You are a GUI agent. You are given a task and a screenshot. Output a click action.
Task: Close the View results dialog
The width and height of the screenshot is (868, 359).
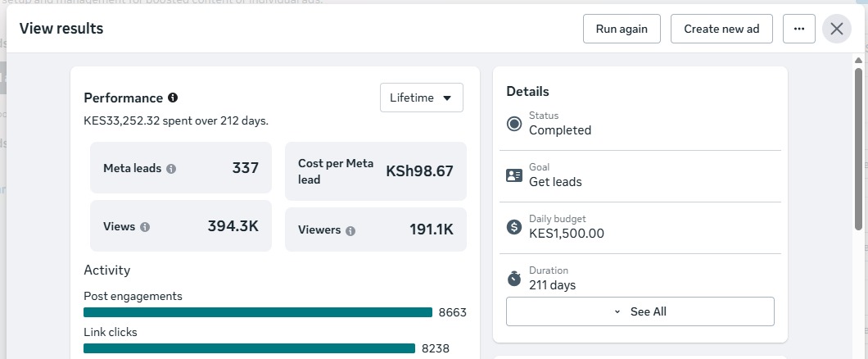click(836, 29)
